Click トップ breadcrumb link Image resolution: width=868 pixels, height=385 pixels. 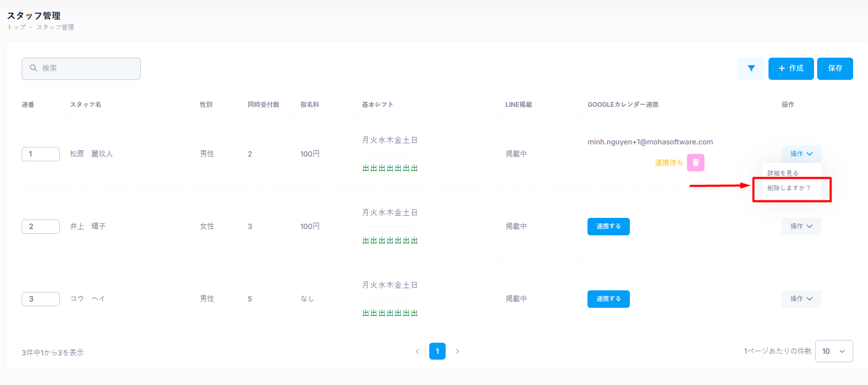coord(16,27)
